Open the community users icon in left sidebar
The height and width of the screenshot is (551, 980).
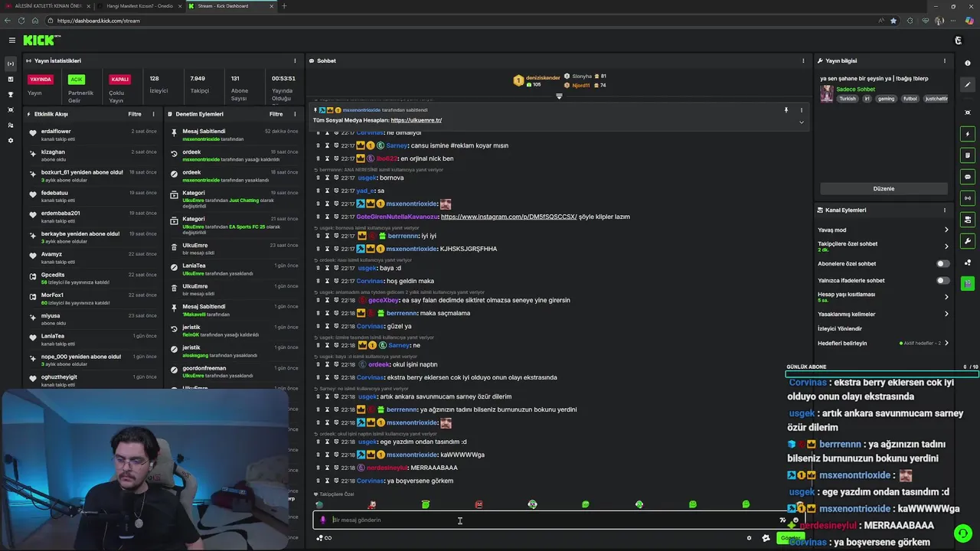[11, 125]
